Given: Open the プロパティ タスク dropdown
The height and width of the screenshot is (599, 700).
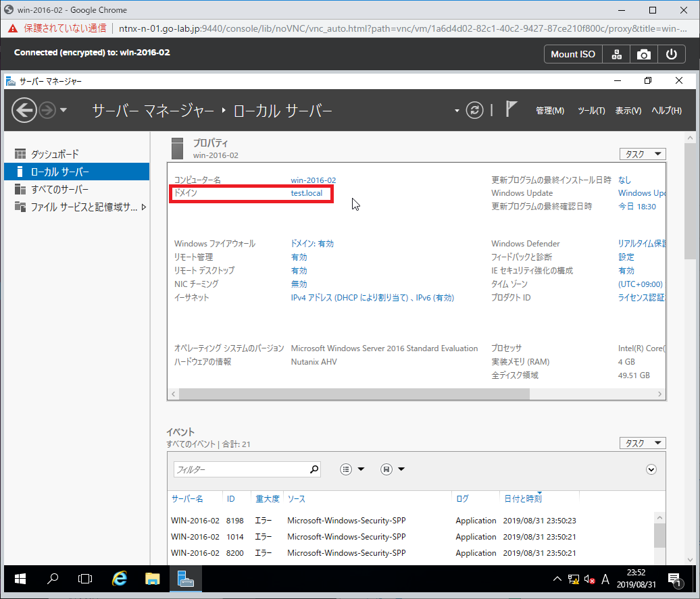Looking at the screenshot, I should (643, 154).
